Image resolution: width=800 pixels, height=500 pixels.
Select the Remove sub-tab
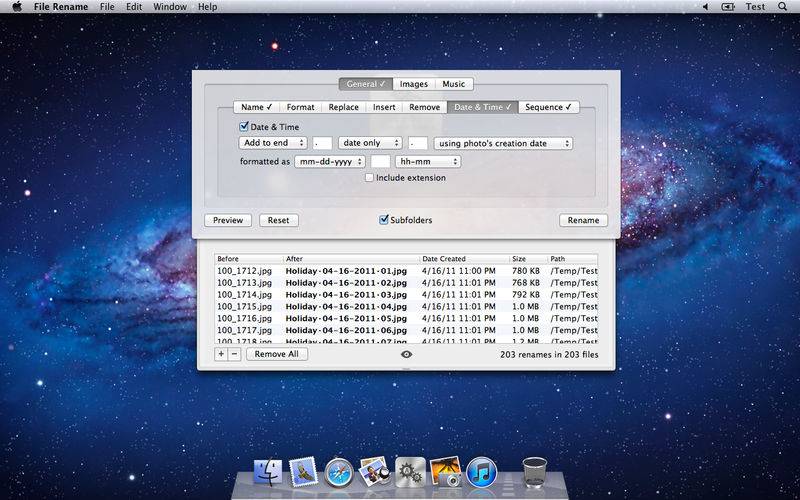coord(424,107)
